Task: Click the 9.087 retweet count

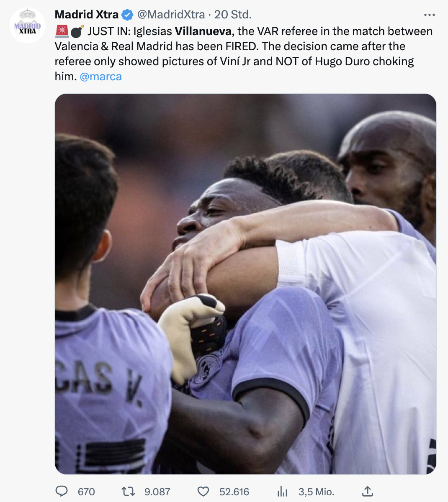Action: pos(157,492)
